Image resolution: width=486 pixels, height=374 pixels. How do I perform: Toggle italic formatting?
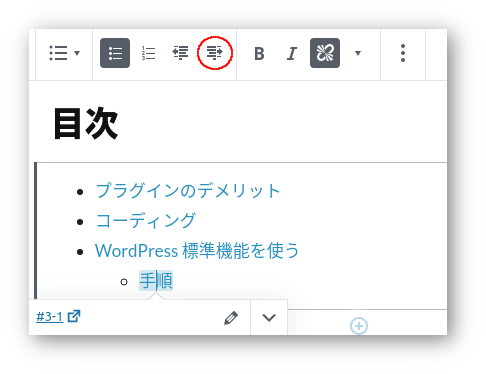292,53
